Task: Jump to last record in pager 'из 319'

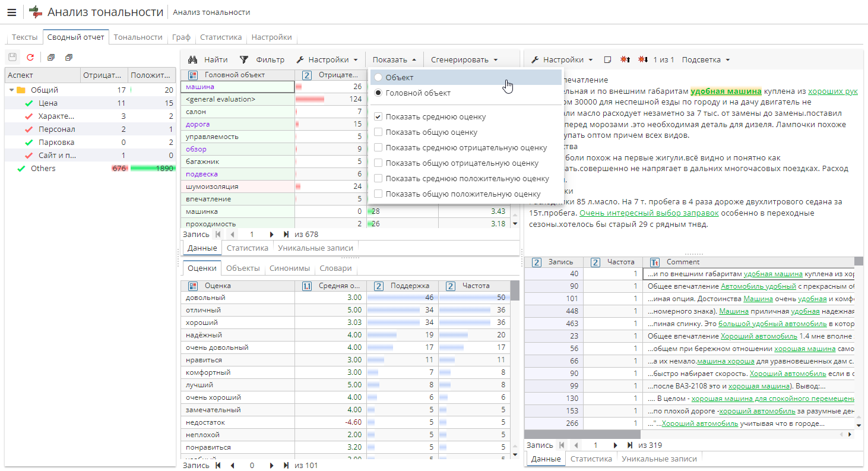Action: coord(629,445)
